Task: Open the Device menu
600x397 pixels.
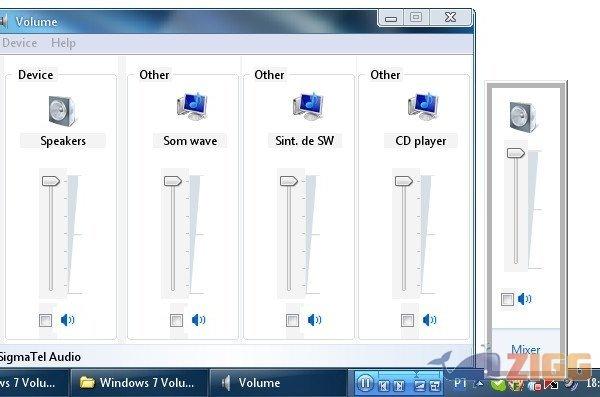Action: [19, 43]
